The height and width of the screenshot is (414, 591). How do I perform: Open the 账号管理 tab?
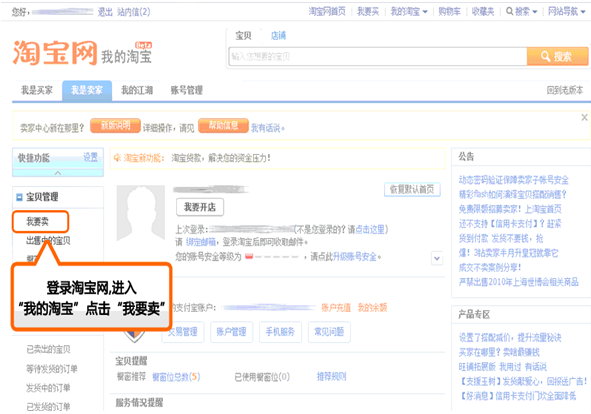(187, 90)
